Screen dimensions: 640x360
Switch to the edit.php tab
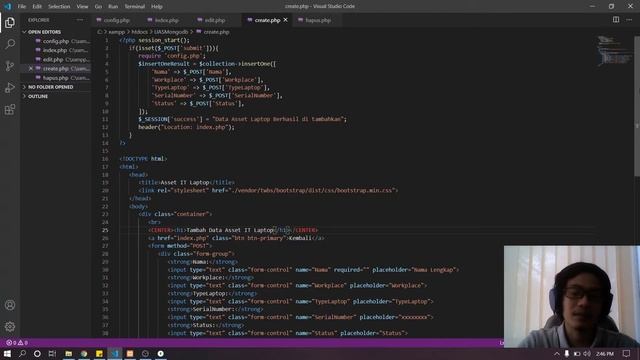[x=215, y=20]
